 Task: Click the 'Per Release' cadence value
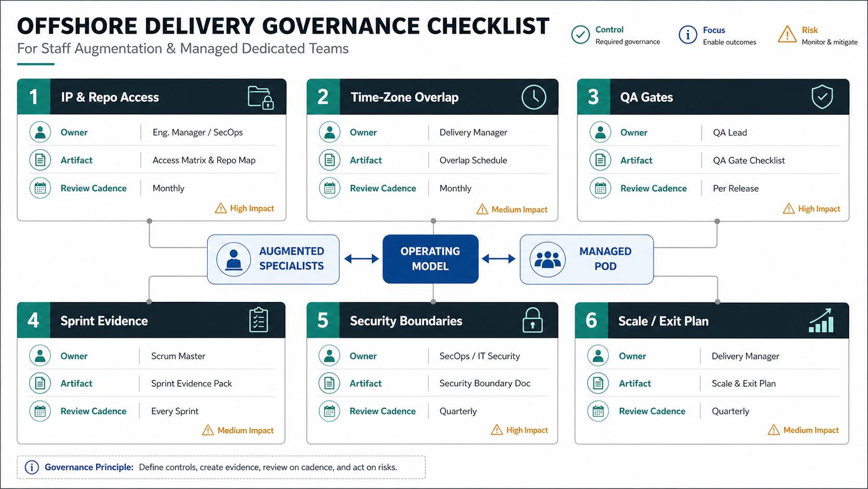click(736, 188)
